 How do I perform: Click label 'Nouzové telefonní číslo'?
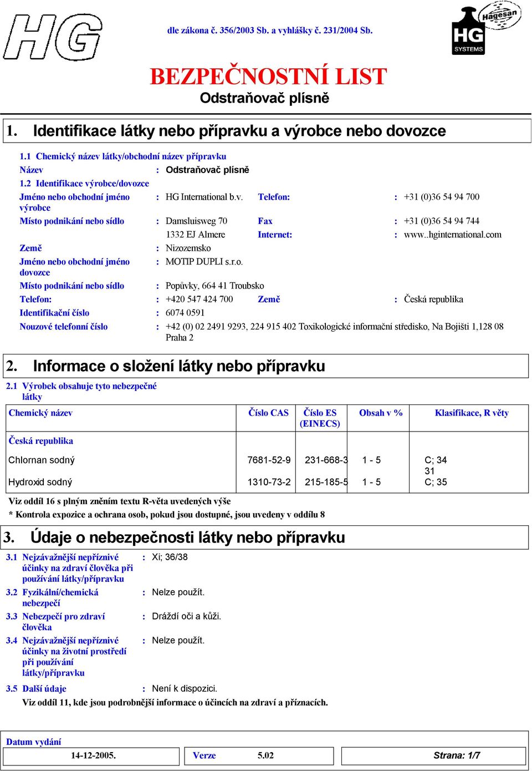click(64, 327)
